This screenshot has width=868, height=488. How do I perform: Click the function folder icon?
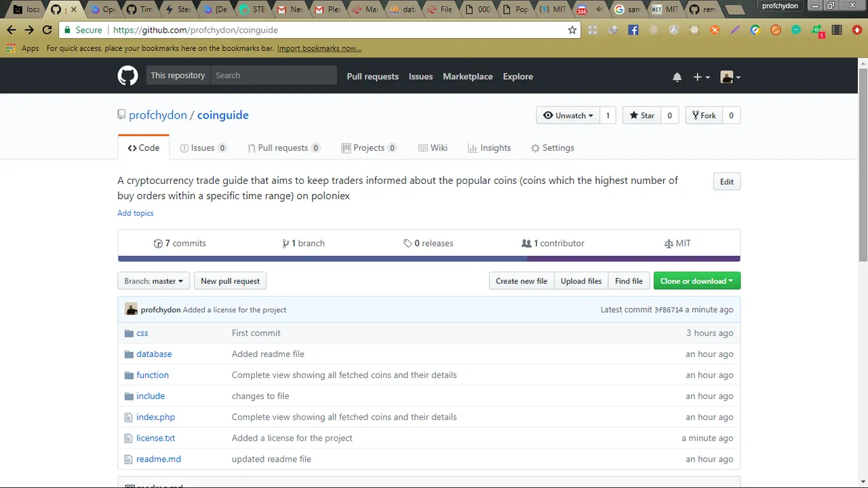tap(130, 375)
